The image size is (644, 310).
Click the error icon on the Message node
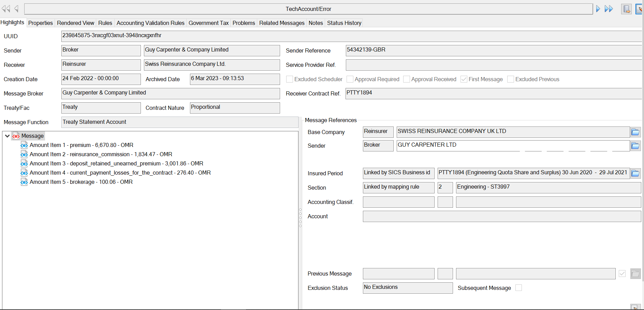[x=16, y=136]
